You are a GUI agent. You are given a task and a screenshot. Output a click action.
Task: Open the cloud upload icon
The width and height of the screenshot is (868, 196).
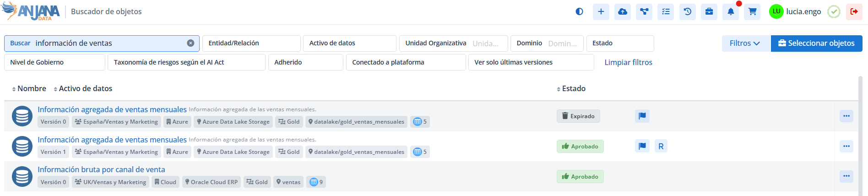pos(623,11)
